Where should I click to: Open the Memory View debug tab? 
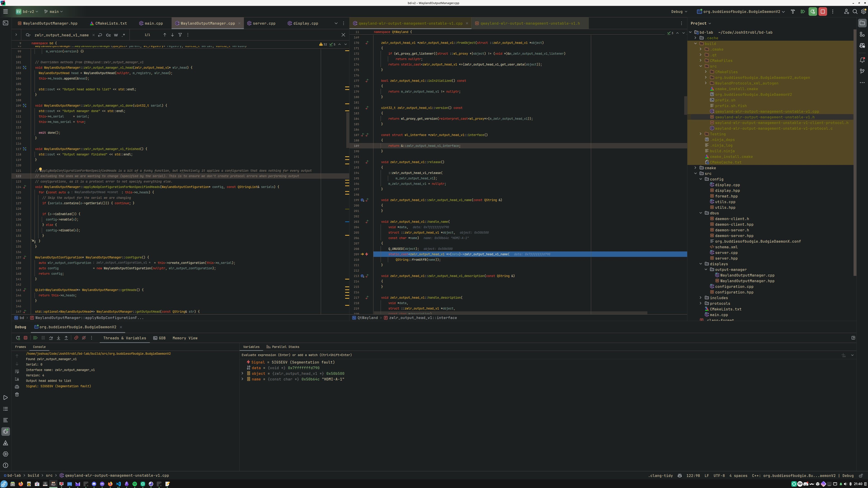[x=185, y=338]
